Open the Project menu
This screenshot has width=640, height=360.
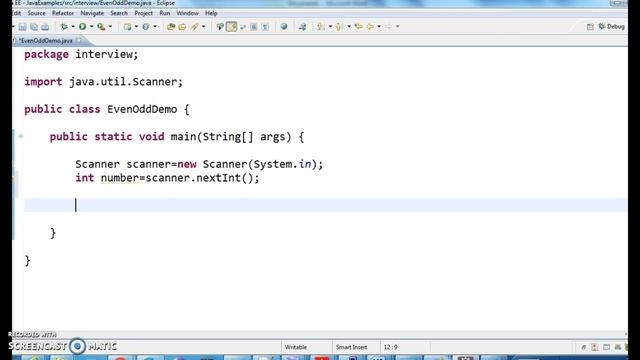pos(143,13)
